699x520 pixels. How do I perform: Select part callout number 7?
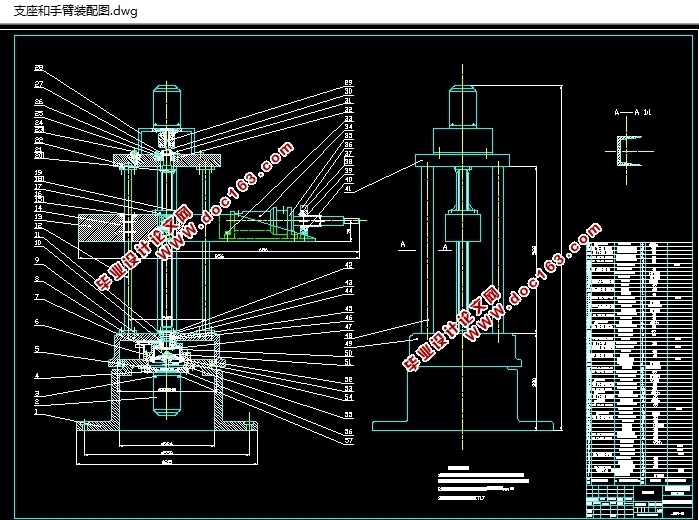pos(37,296)
